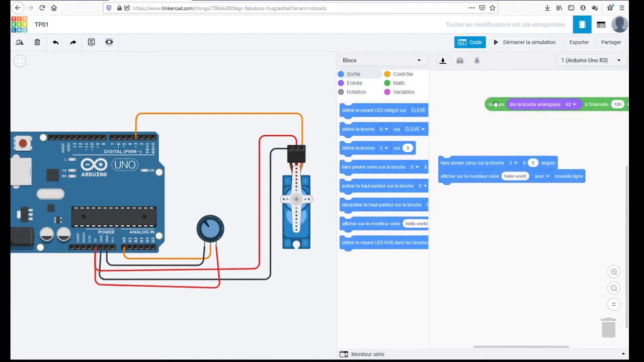Open pin 3 dropdown in workspace servo block

[x=513, y=163]
